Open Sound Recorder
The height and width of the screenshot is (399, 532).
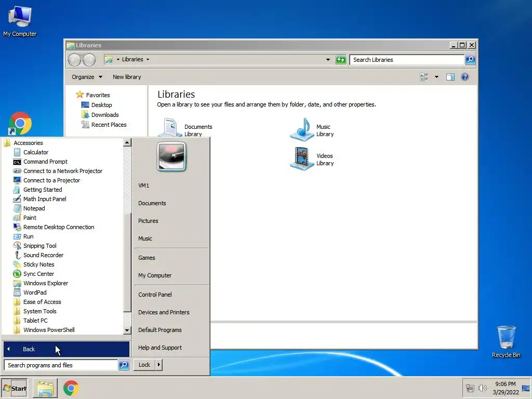coord(43,255)
